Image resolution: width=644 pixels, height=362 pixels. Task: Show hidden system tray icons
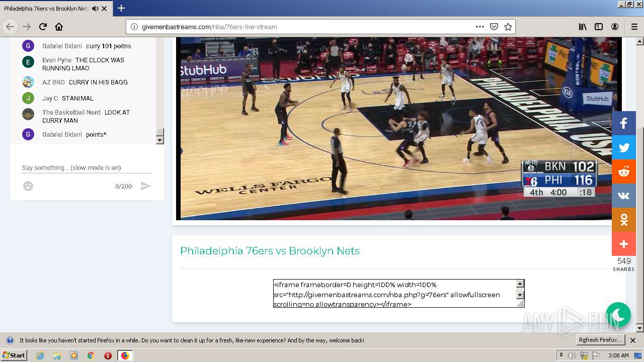click(x=561, y=355)
